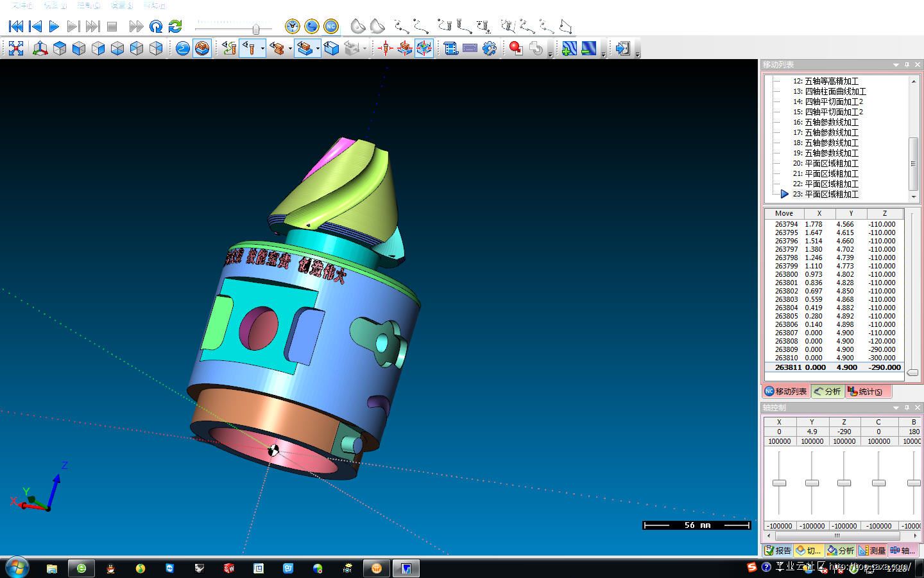Click the red crosshair tool icon

click(386, 48)
